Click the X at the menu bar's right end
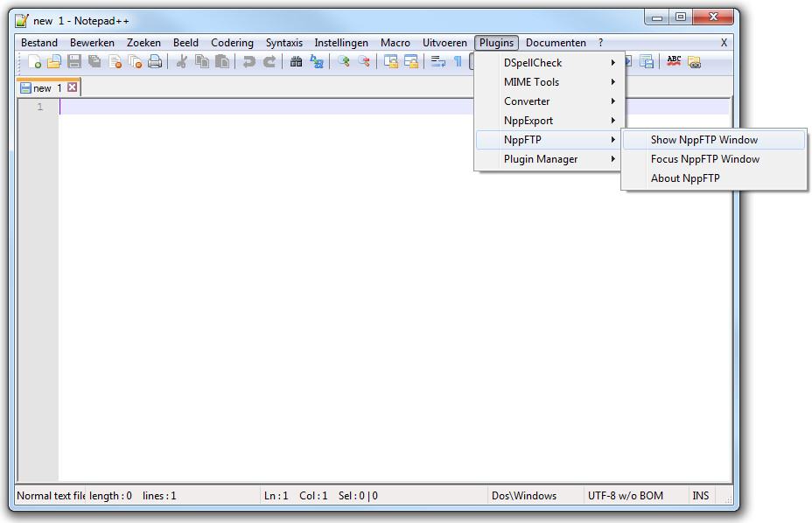This screenshot has width=812, height=523. [724, 43]
